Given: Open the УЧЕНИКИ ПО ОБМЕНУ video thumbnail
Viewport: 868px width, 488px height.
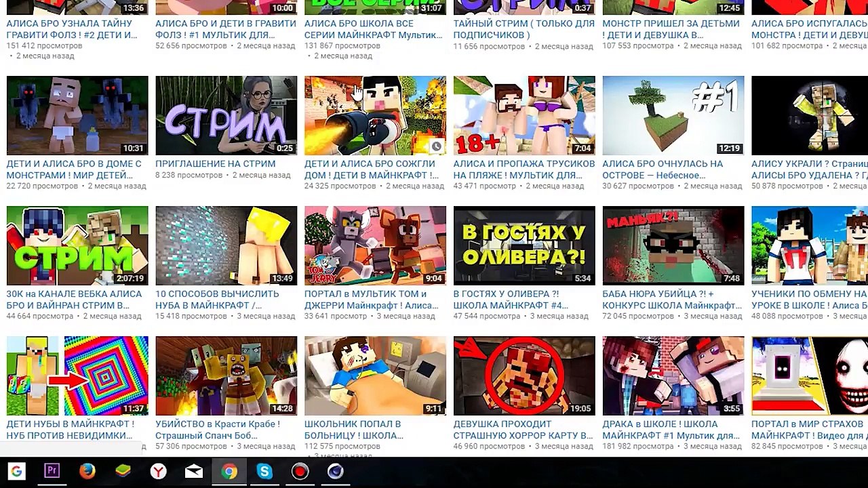Looking at the screenshot, I should 810,245.
